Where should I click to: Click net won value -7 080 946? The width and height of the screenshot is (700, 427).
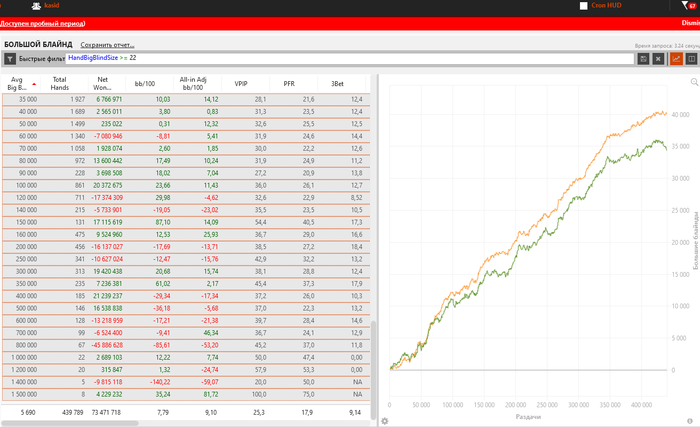[108, 136]
